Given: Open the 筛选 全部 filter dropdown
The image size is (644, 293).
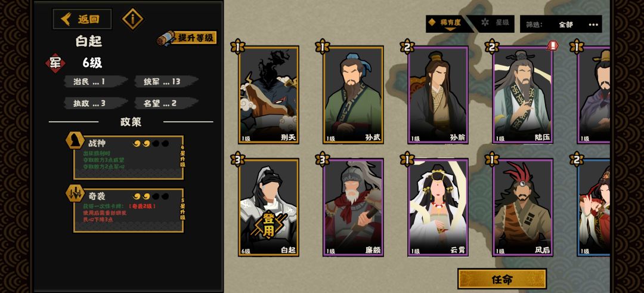Looking at the screenshot, I should tap(561, 24).
